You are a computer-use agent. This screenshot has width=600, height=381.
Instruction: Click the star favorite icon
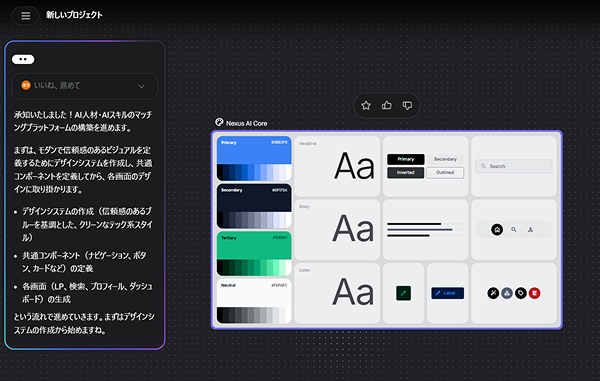366,105
